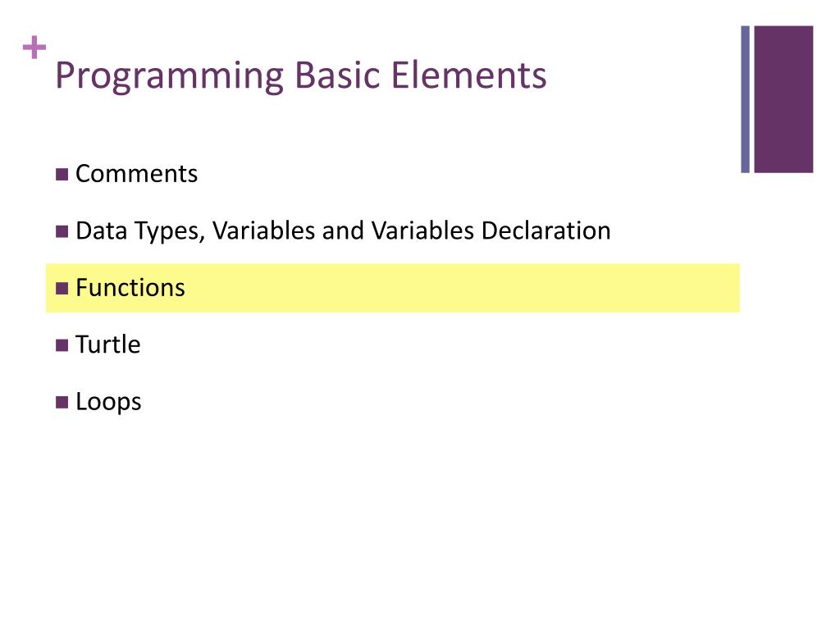Click the large dark purple rectangle
The height and width of the screenshot is (630, 840).
[x=783, y=99]
